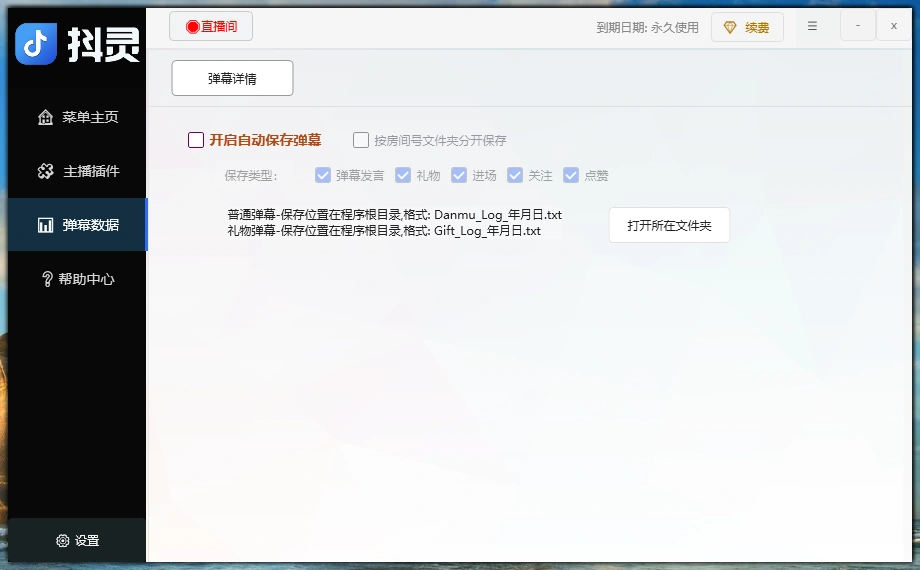Click the puzzle icon beside 主播插件
This screenshot has height=570, width=920.
45,171
